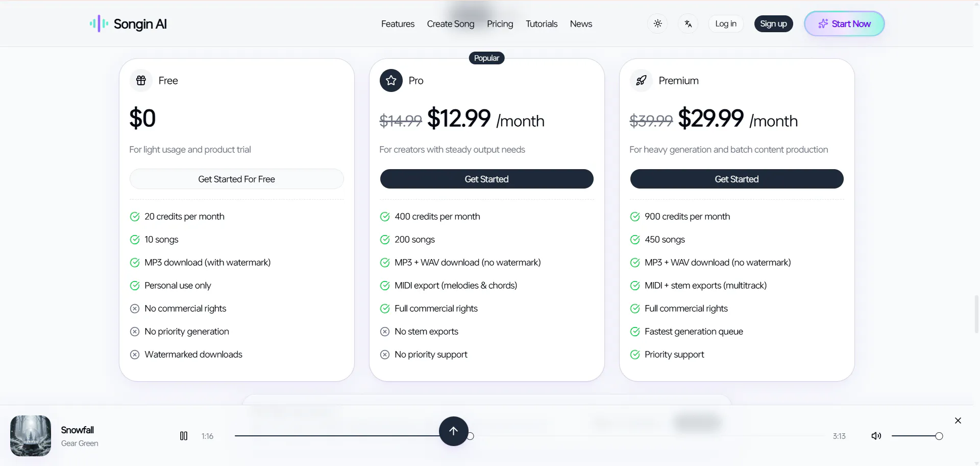
Task: Mute the player volume speaker icon
Action: (x=876, y=436)
